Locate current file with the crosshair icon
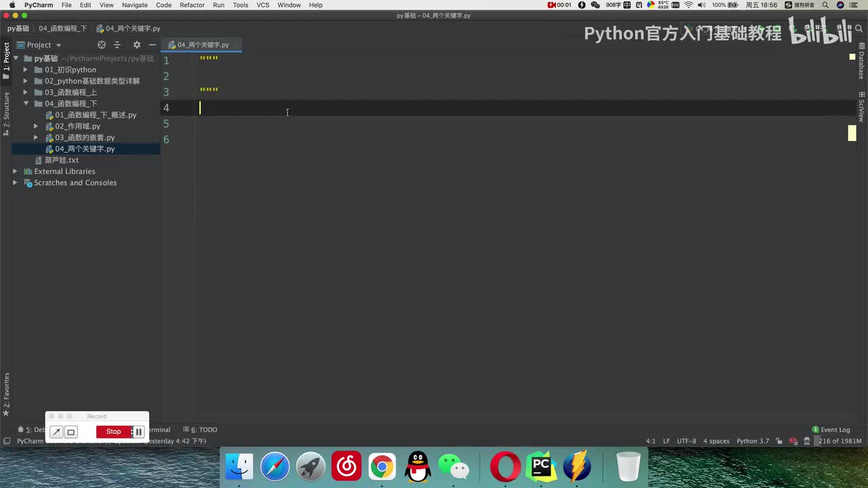The width and height of the screenshot is (868, 488). click(102, 45)
